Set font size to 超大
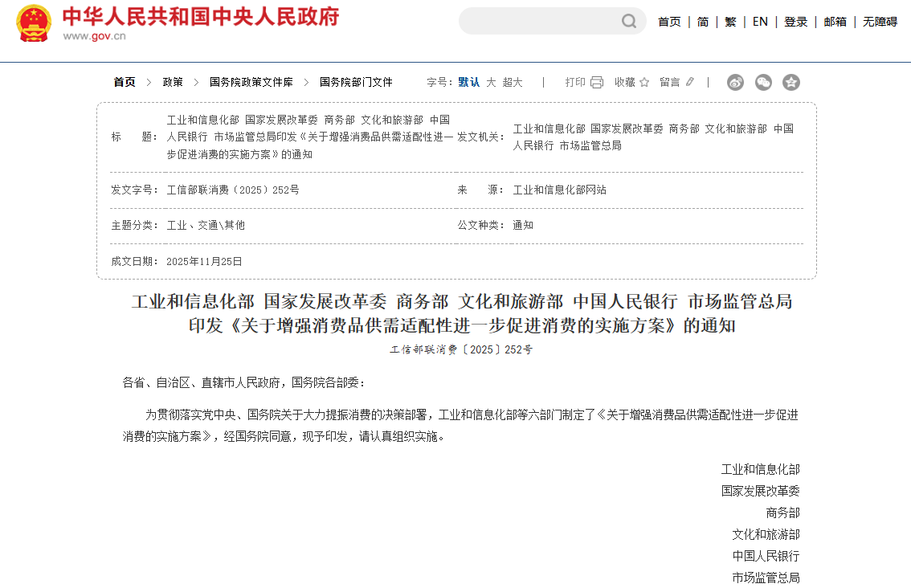The width and height of the screenshot is (911, 588). pos(513,82)
